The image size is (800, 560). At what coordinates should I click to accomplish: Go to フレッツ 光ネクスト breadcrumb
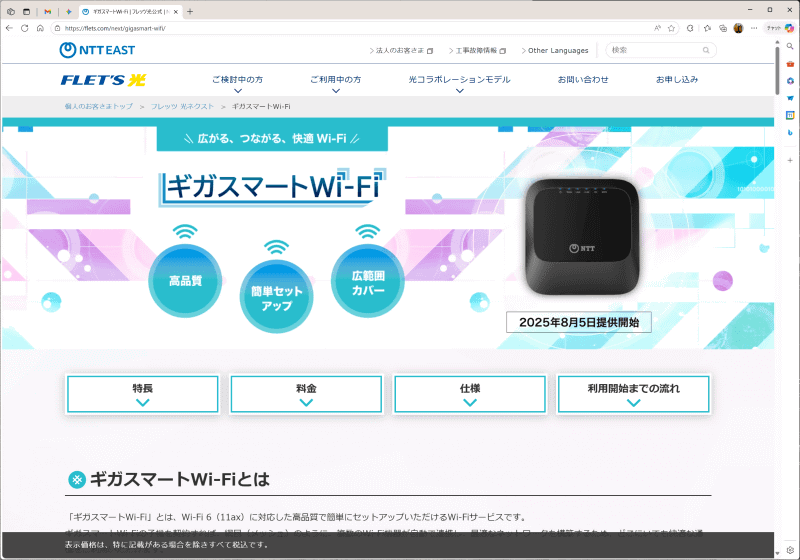[182, 106]
